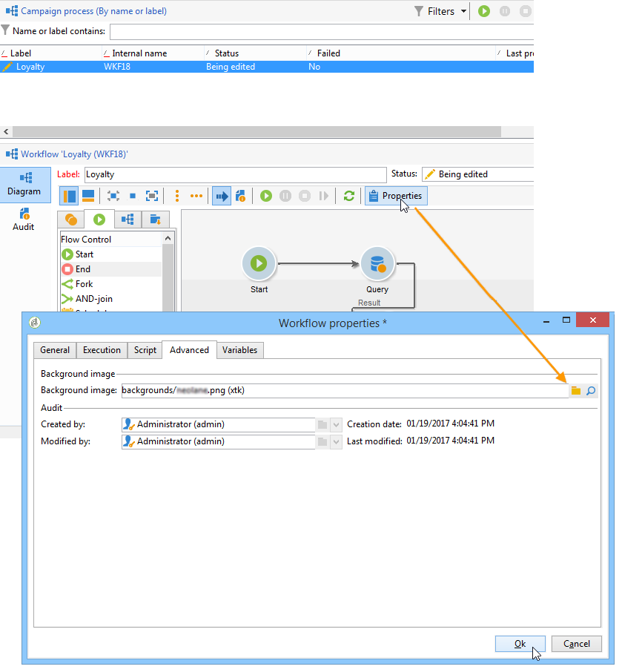Switch to the orange circles targeting palette tab
This screenshot has width=622, height=672.
pos(71,220)
